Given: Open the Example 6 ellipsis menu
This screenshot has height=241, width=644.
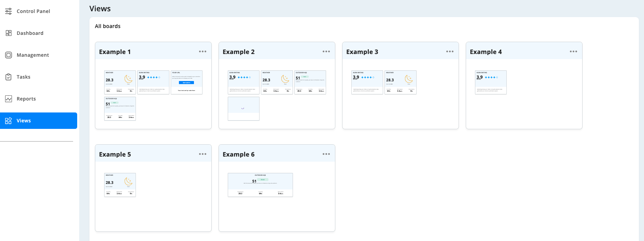Looking at the screenshot, I should click(326, 154).
